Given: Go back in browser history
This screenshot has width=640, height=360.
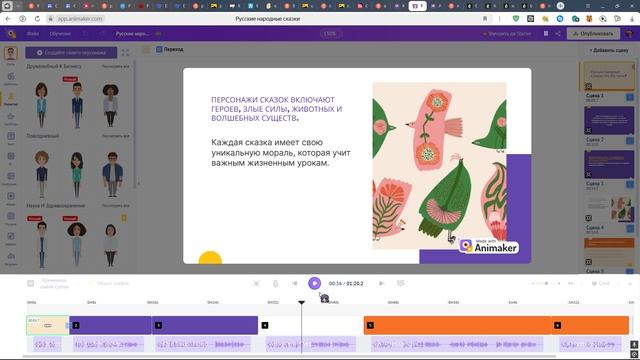Looking at the screenshot, I should 8,19.
